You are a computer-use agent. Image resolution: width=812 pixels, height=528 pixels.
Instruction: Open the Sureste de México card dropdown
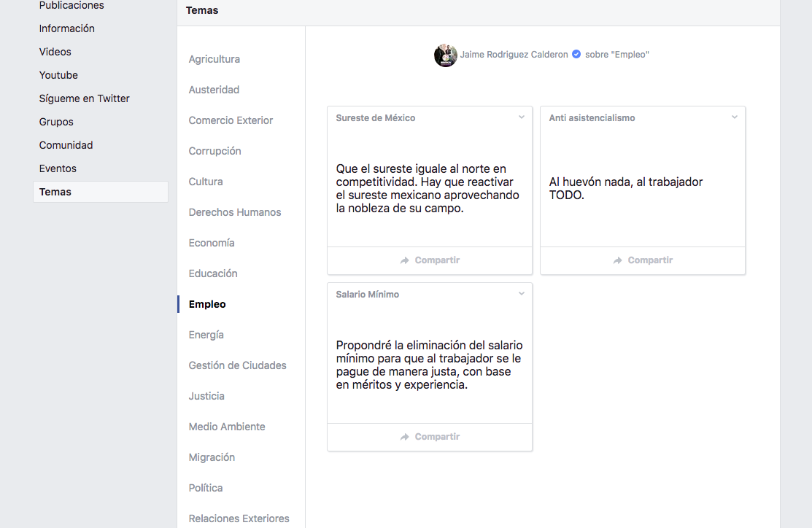click(x=522, y=116)
